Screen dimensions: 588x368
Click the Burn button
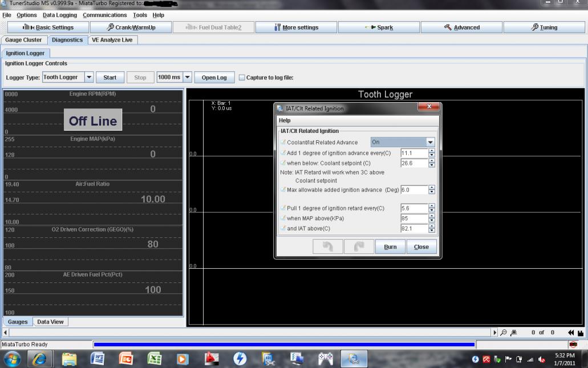click(x=390, y=246)
